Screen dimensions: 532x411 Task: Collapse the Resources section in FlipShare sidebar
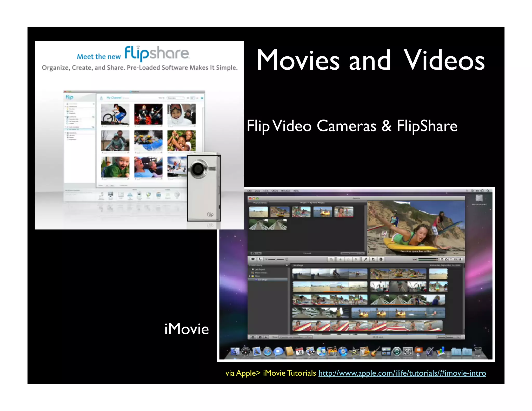65,133
